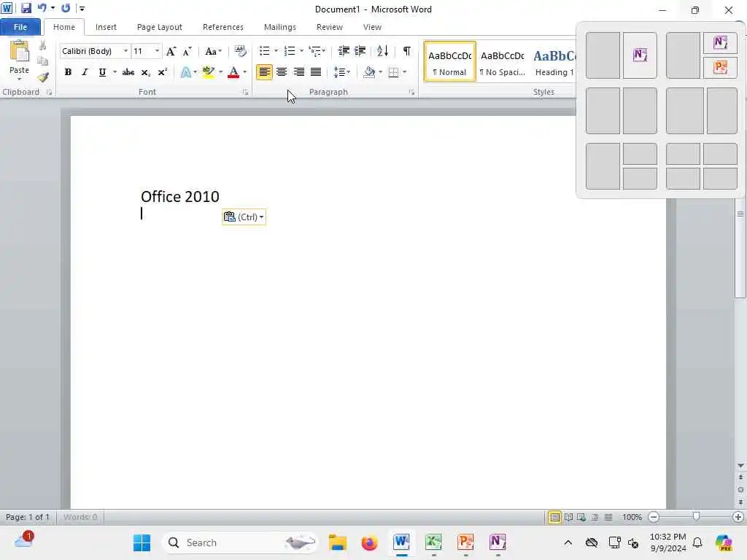Select the Format Painter brush
Viewport: 747px width, 560px height.
(43, 77)
